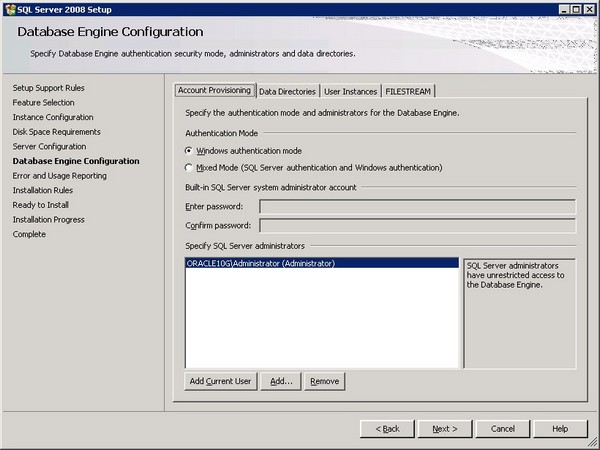The width and height of the screenshot is (600, 450).
Task: Open the User Instances tab
Action: point(351,91)
